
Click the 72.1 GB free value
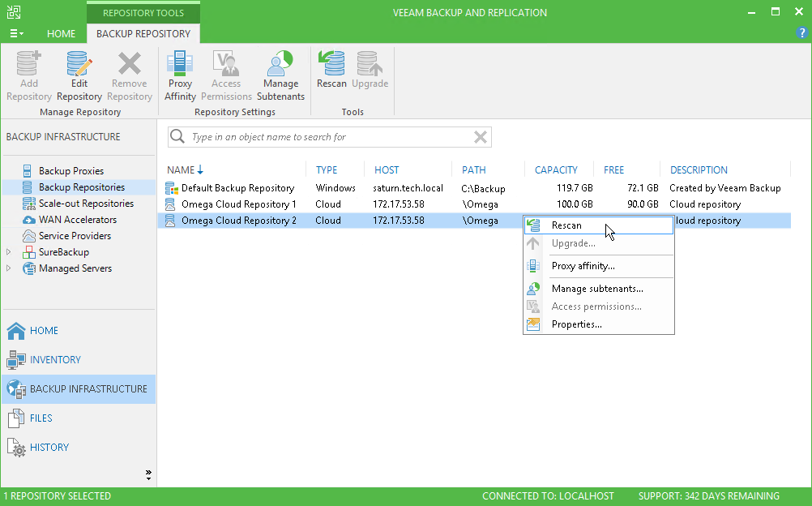[x=643, y=188]
